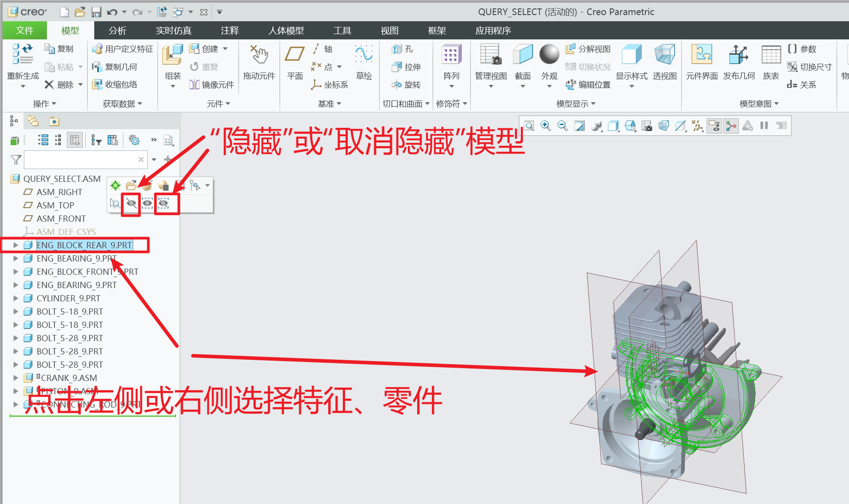Image resolution: width=849 pixels, height=504 pixels.
Task: Expand ENG_BLOCK_REAR_9.PRT tree node
Action: pos(15,245)
